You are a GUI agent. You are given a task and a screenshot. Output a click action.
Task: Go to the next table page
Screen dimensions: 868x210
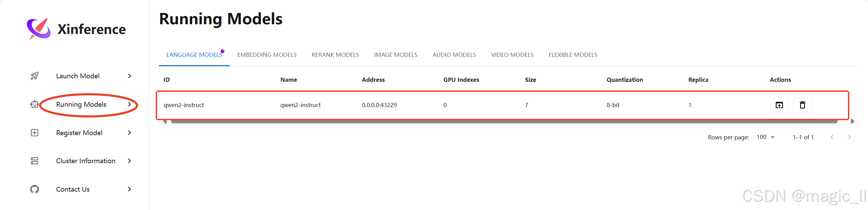point(849,137)
